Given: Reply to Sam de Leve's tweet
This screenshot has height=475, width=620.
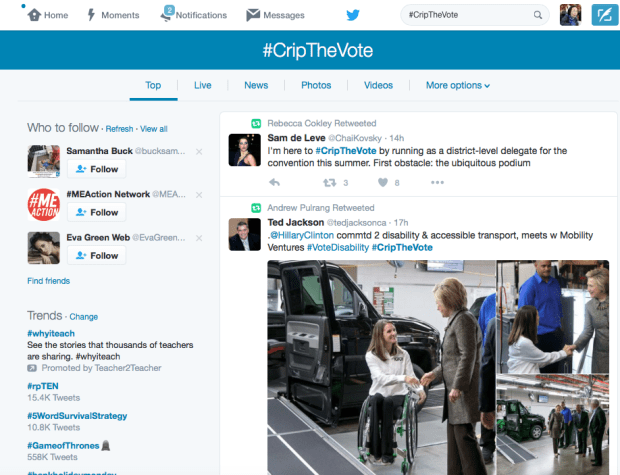Looking at the screenshot, I should 274,182.
